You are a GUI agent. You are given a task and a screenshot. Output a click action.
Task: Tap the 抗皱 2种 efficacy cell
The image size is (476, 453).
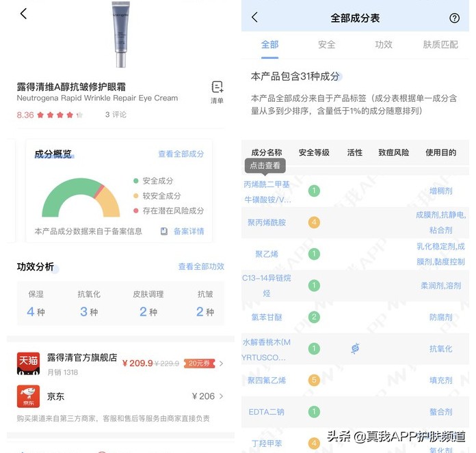(205, 303)
